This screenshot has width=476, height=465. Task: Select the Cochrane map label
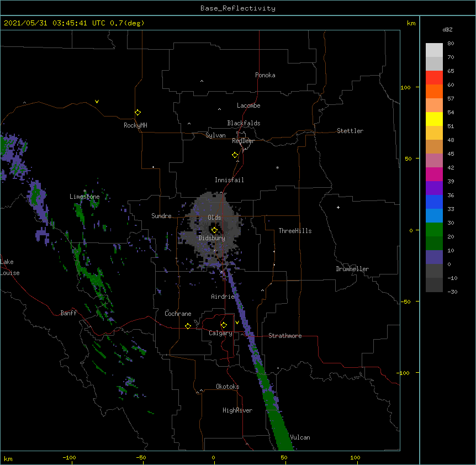[x=178, y=314]
